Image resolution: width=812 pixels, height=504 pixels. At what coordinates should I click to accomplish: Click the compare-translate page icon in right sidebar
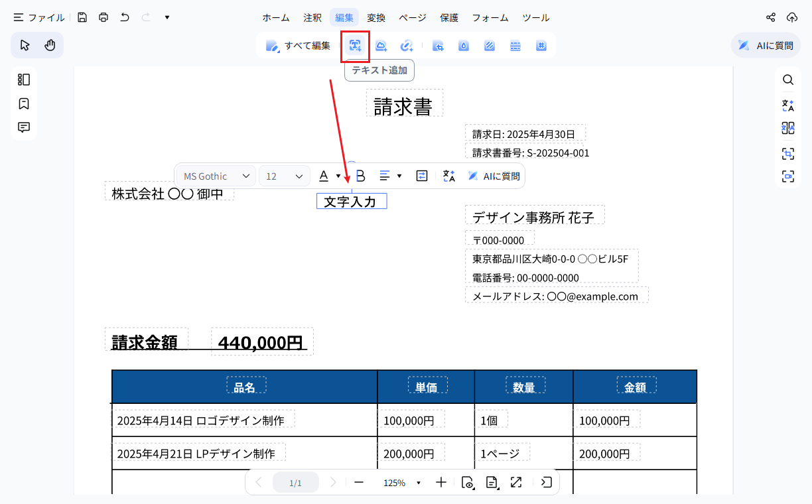click(788, 129)
